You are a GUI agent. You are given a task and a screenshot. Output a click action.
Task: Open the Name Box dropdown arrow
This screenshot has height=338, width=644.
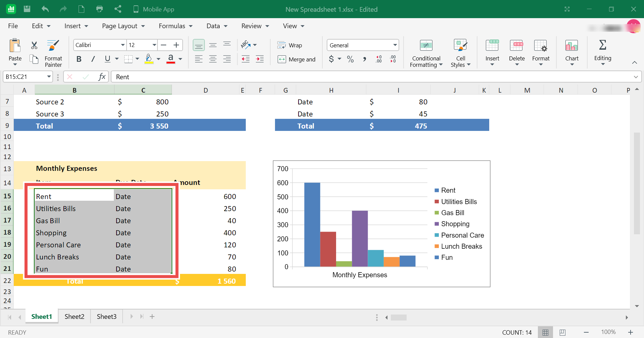click(x=49, y=77)
